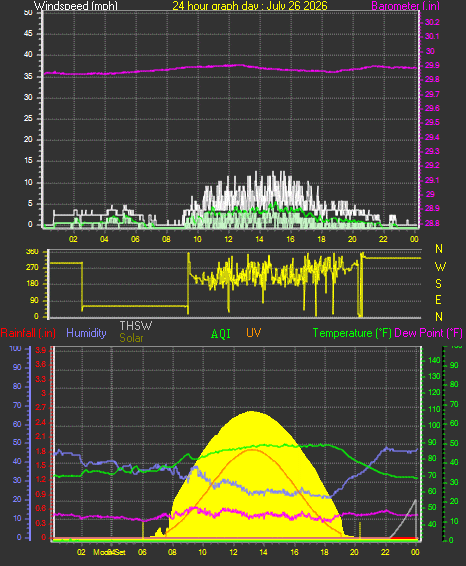Image resolution: width=466 pixels, height=566 pixels.
Task: Click the 3.3 rainfall axis value
Action: (x=41, y=379)
